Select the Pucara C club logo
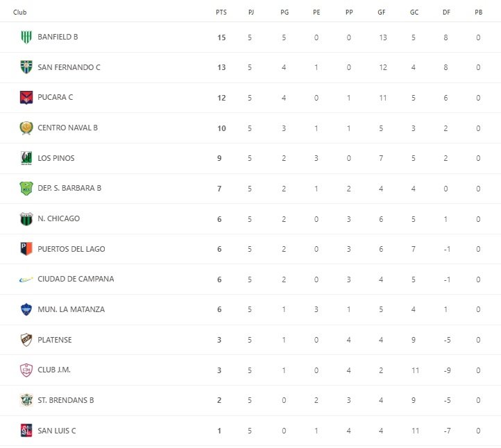501x448 pixels. pos(26,97)
